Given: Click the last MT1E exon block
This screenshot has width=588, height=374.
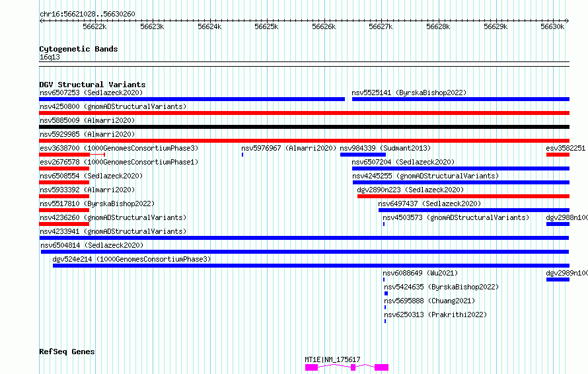Looking at the screenshot, I should (381, 367).
